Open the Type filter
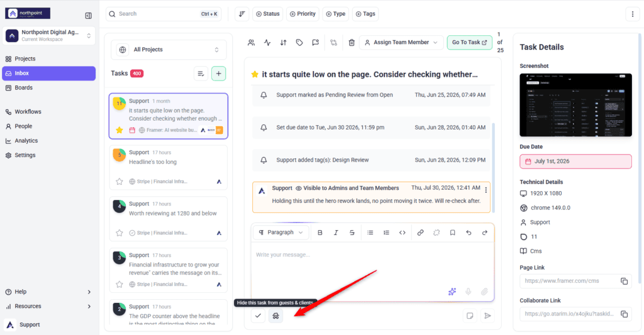644x335 pixels. [336, 14]
